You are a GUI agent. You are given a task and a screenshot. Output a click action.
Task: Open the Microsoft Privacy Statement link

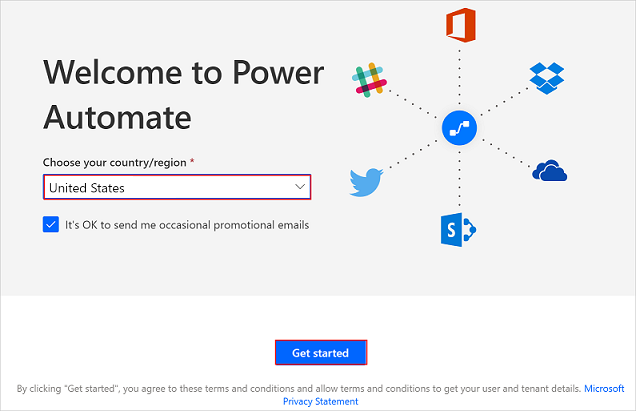[320, 401]
